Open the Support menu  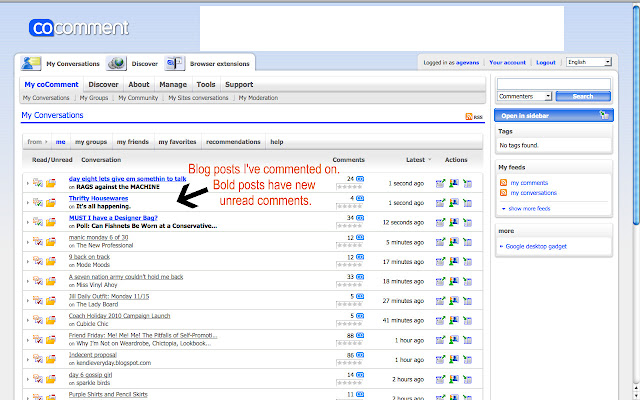point(239,84)
